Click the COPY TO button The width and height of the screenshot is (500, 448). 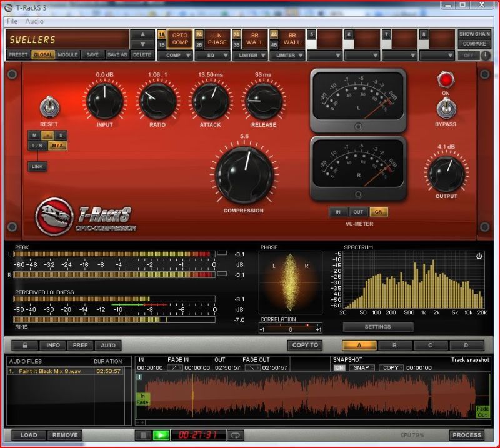[305, 345]
